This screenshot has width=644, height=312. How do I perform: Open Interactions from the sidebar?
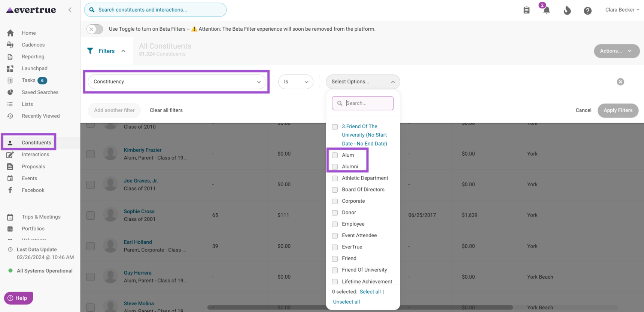[x=35, y=155]
